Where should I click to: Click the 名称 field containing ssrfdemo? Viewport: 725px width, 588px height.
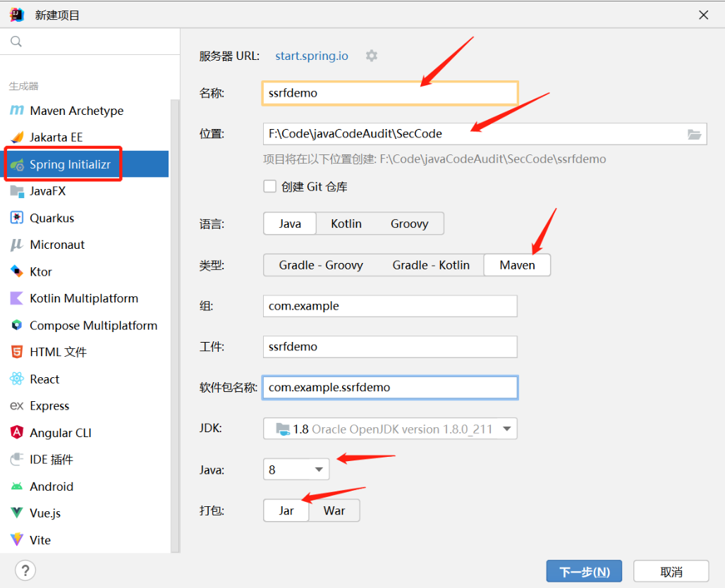click(x=390, y=93)
